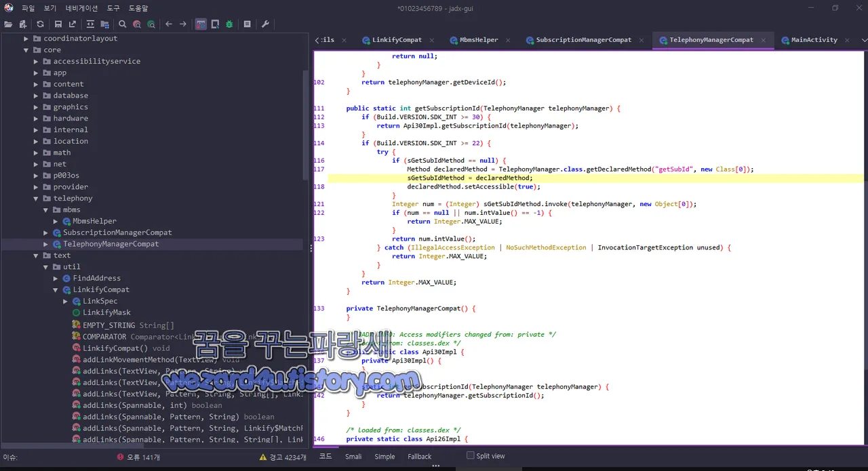Collapse the telephony package
The width and height of the screenshot is (868, 471).
pos(36,199)
